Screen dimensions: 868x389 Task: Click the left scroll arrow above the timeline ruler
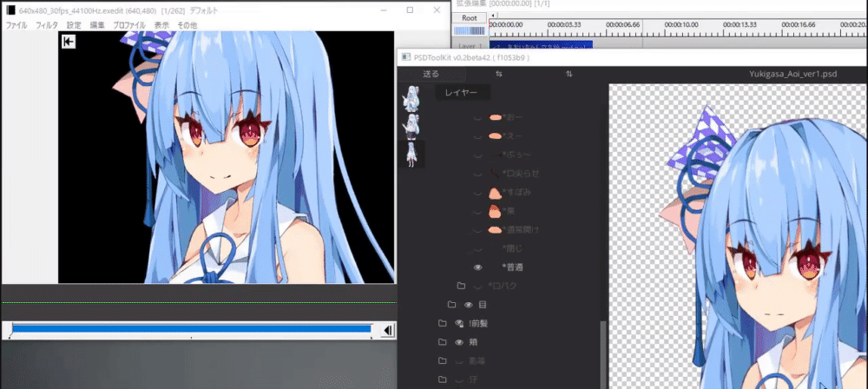[494, 16]
